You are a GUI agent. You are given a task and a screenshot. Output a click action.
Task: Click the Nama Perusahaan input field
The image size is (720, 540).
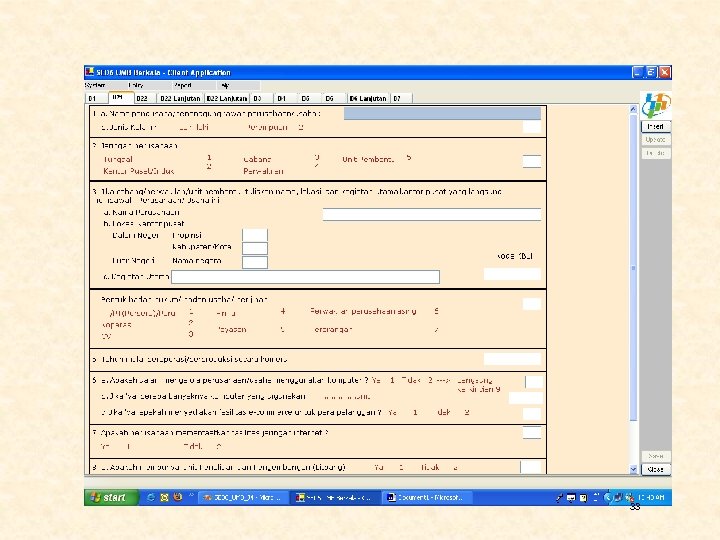tap(432, 214)
